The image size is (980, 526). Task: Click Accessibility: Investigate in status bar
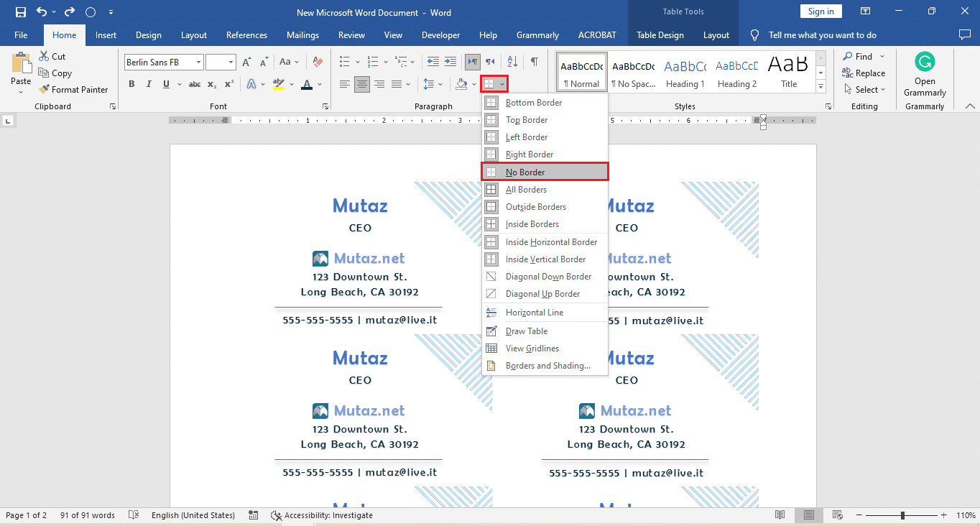[321, 515]
